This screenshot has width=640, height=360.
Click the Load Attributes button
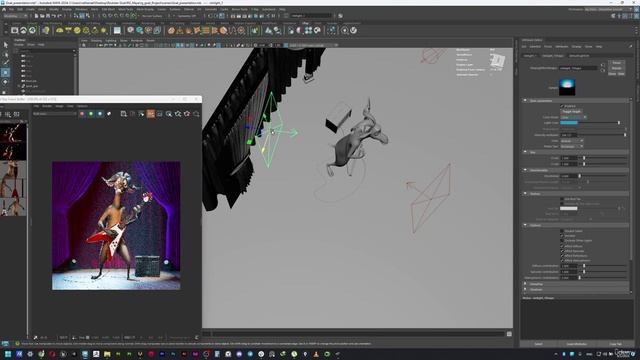pos(576,344)
